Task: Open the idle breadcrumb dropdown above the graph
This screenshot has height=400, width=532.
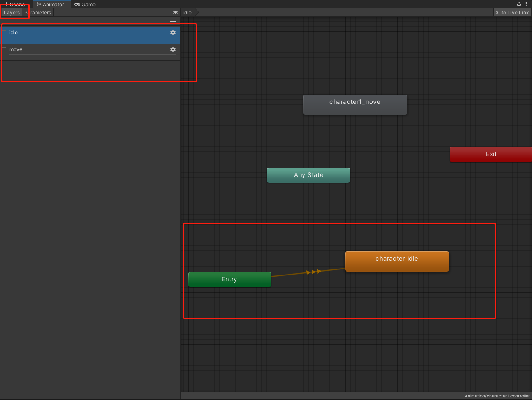Action: pyautogui.click(x=187, y=12)
